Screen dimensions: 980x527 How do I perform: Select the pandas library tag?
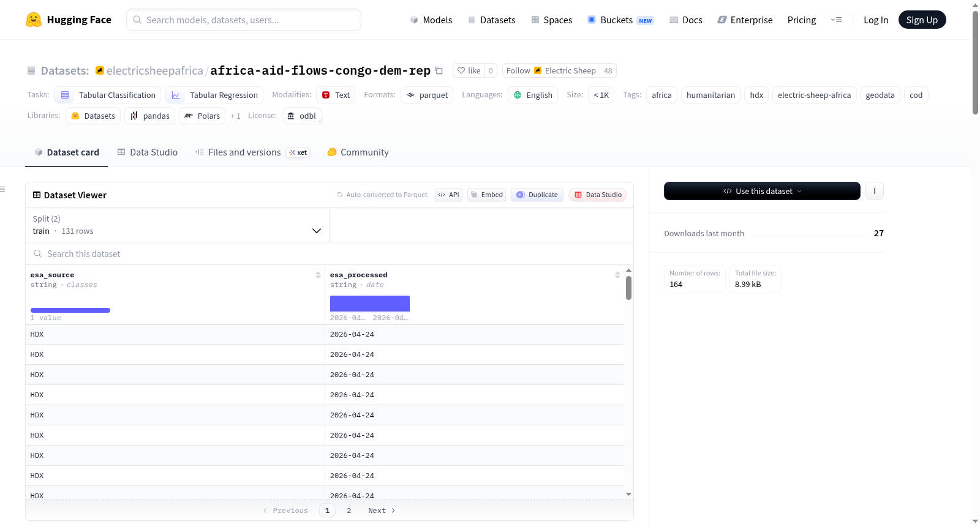(150, 116)
